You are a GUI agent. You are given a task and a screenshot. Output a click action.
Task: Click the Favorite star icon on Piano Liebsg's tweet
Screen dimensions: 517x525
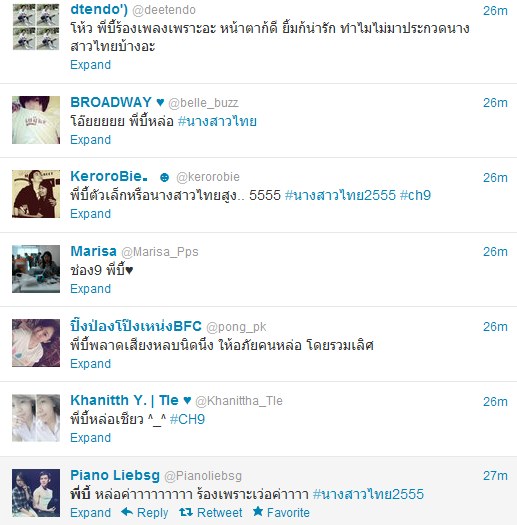pyautogui.click(x=258, y=511)
